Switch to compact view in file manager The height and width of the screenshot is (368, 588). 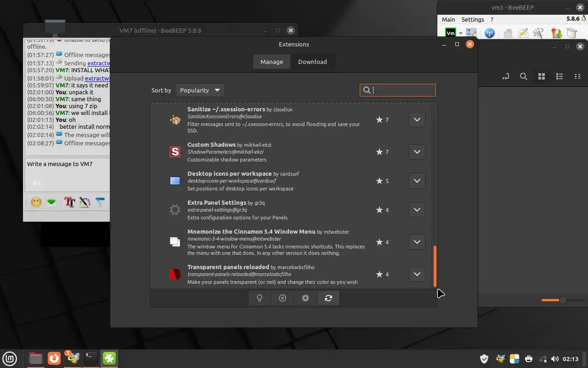tap(577, 76)
